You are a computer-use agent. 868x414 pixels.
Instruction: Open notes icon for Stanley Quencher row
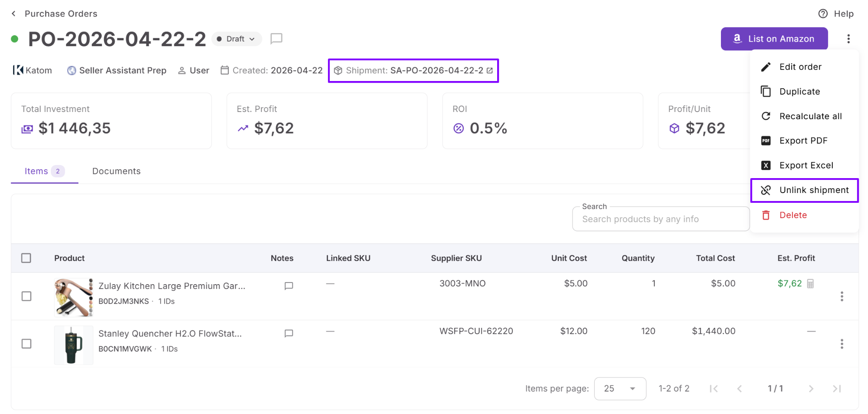(289, 333)
